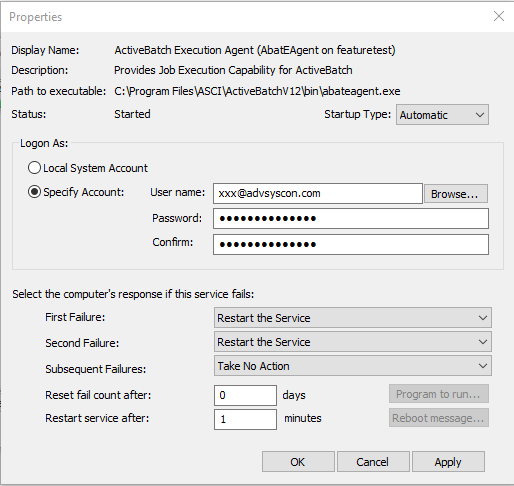Screen dimensions: 514x486
Task: Close the Properties dialog with the X
Action: pos(499,16)
